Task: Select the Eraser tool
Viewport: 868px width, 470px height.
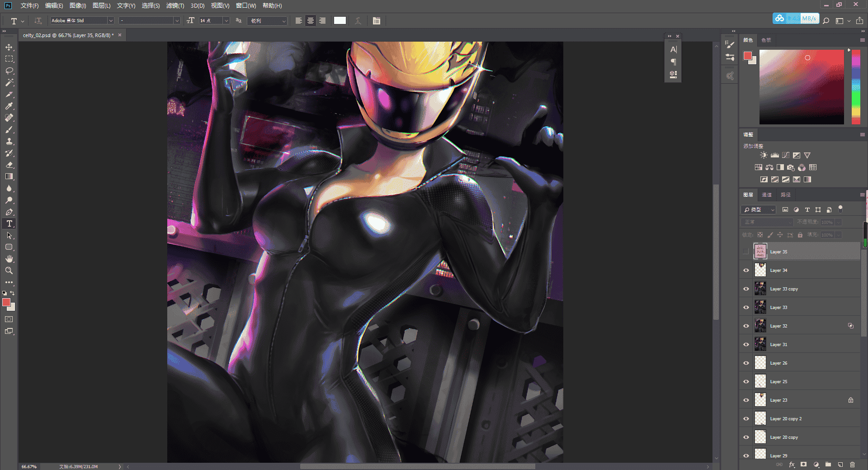Action: point(9,165)
